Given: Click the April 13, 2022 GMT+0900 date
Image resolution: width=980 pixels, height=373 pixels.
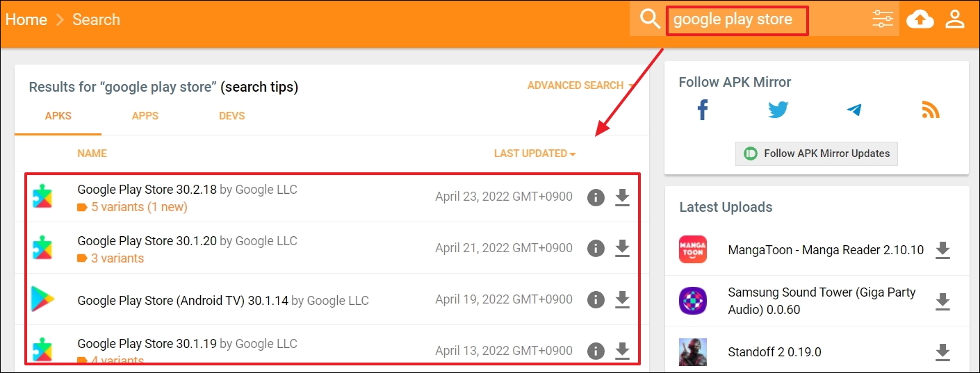Looking at the screenshot, I should coord(504,351).
